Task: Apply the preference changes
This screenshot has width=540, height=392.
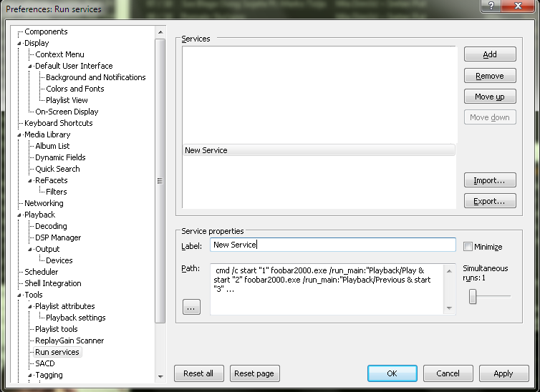Action: (x=504, y=373)
